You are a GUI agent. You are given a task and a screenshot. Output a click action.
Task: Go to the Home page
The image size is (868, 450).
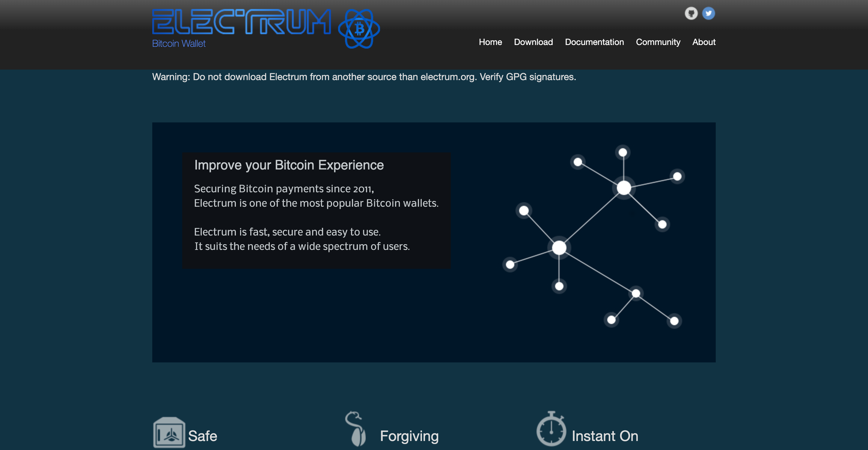(490, 42)
